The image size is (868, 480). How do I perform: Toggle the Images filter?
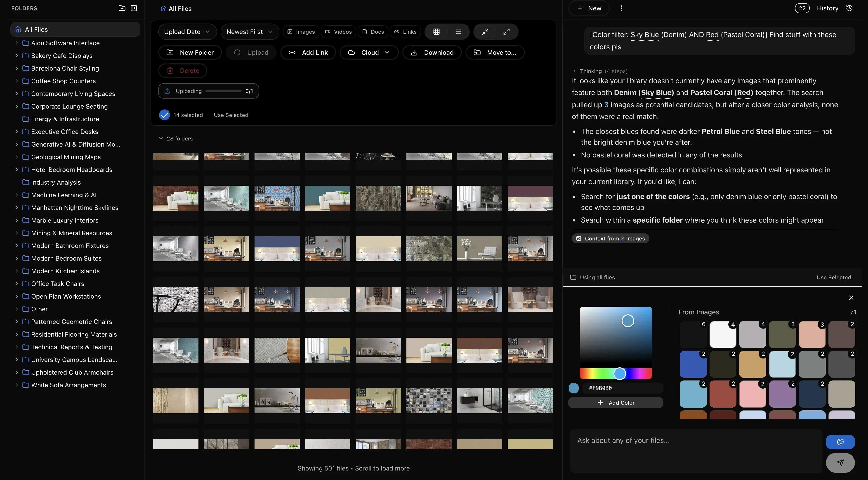tap(301, 31)
